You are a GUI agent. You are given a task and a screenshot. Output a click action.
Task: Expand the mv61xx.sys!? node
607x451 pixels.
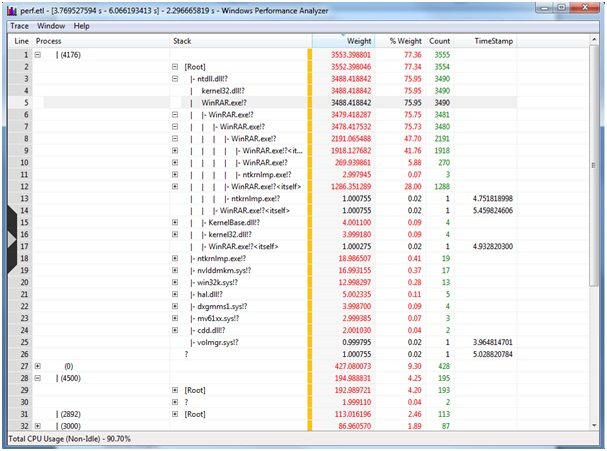[x=175, y=318]
